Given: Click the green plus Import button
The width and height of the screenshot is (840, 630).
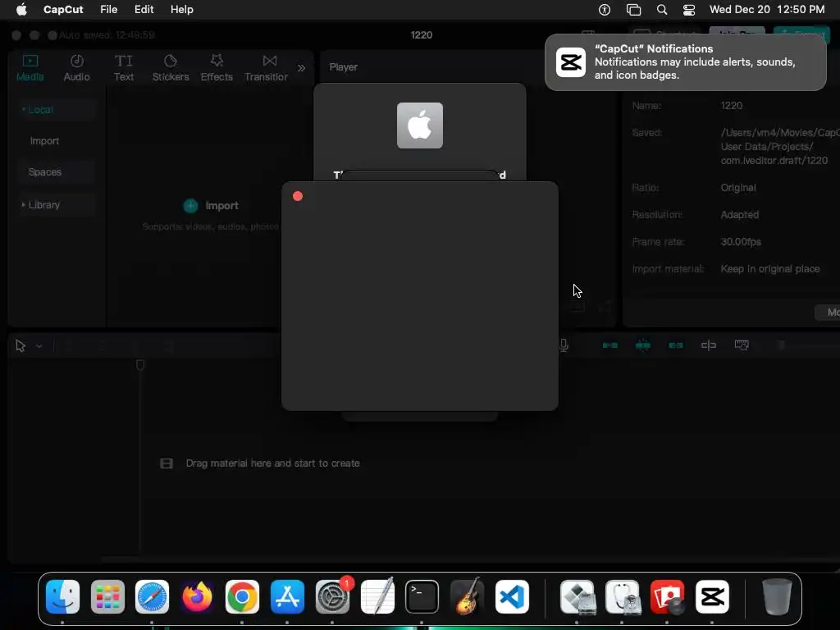Looking at the screenshot, I should 211,206.
